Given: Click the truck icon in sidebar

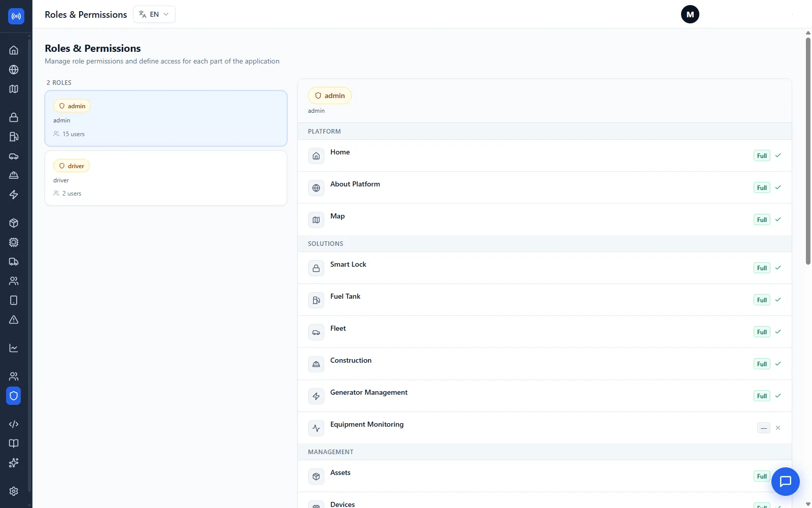Looking at the screenshot, I should click(14, 262).
